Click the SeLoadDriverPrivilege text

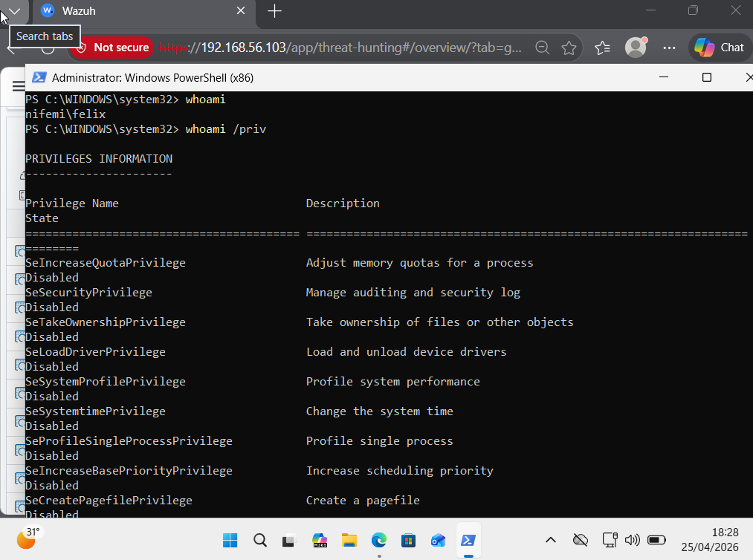tap(95, 352)
